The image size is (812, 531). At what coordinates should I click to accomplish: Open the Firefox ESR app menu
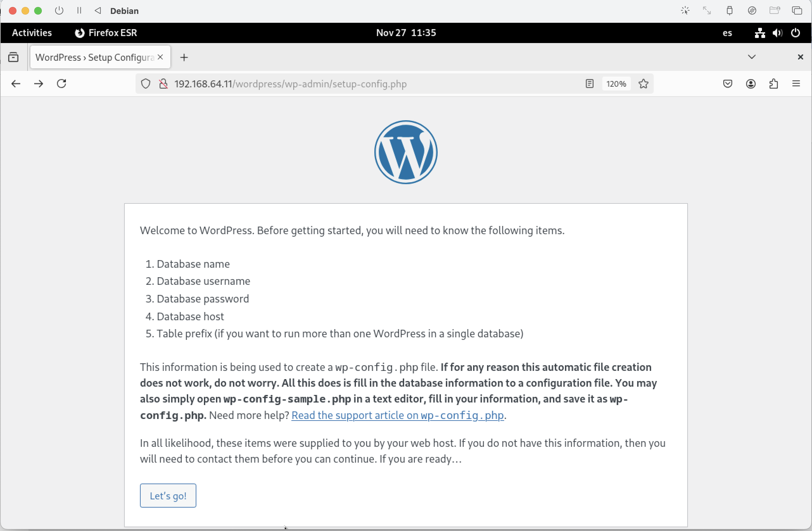tap(106, 33)
